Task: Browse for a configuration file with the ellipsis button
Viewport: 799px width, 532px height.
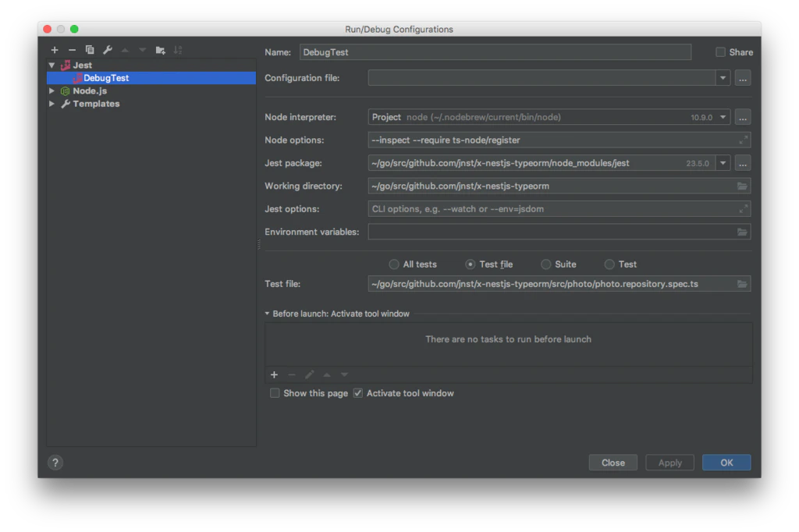Action: click(x=743, y=79)
